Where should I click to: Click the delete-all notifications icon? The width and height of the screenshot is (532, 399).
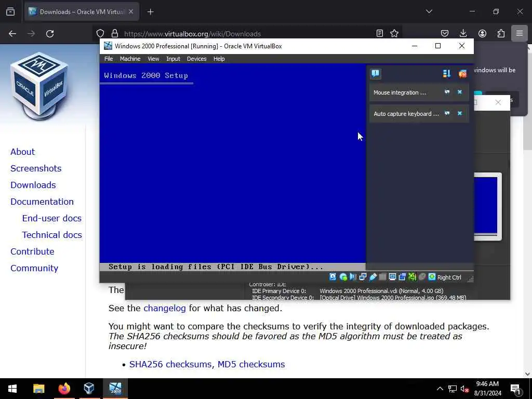click(x=462, y=74)
